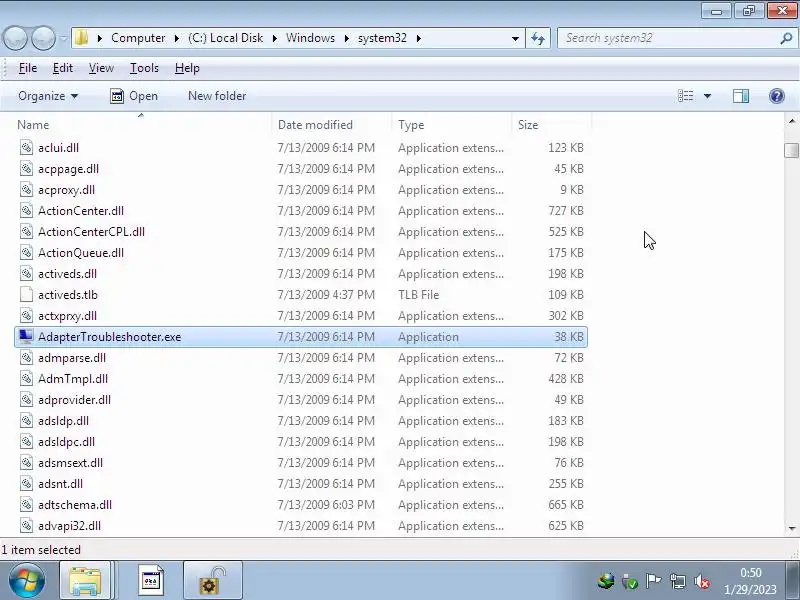Viewport: 800px width, 600px height.
Task: Select the adsnt.dll file name
Action: (60, 484)
